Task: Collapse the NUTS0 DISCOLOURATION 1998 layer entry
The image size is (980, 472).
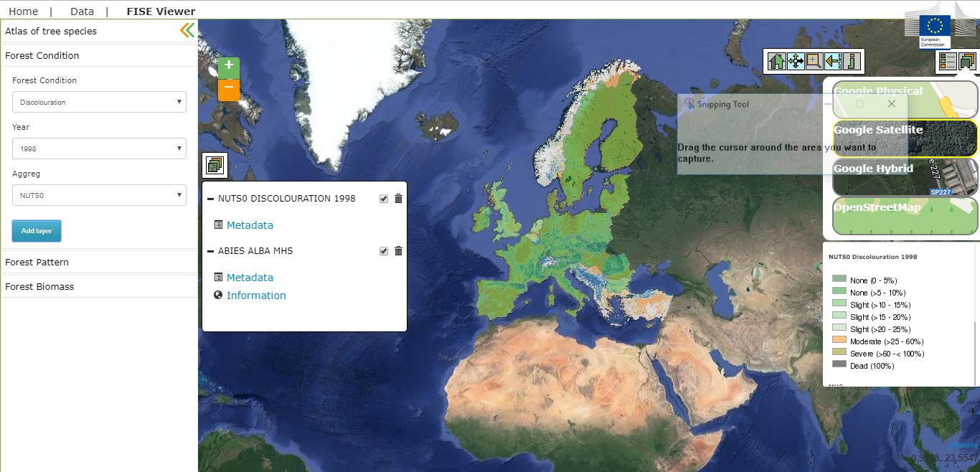Action: pyautogui.click(x=211, y=199)
